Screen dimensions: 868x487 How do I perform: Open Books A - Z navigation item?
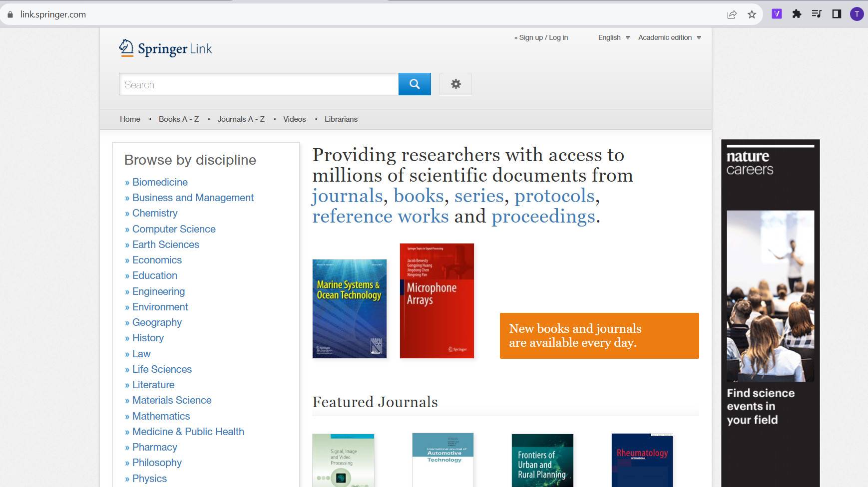[179, 119]
